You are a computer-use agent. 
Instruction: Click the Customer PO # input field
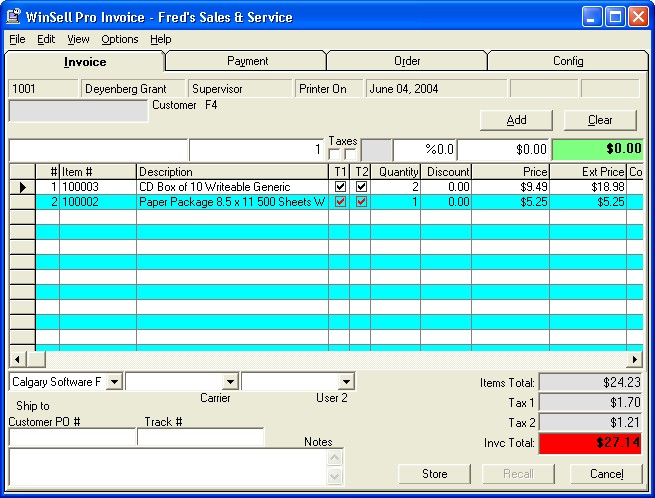73,437
